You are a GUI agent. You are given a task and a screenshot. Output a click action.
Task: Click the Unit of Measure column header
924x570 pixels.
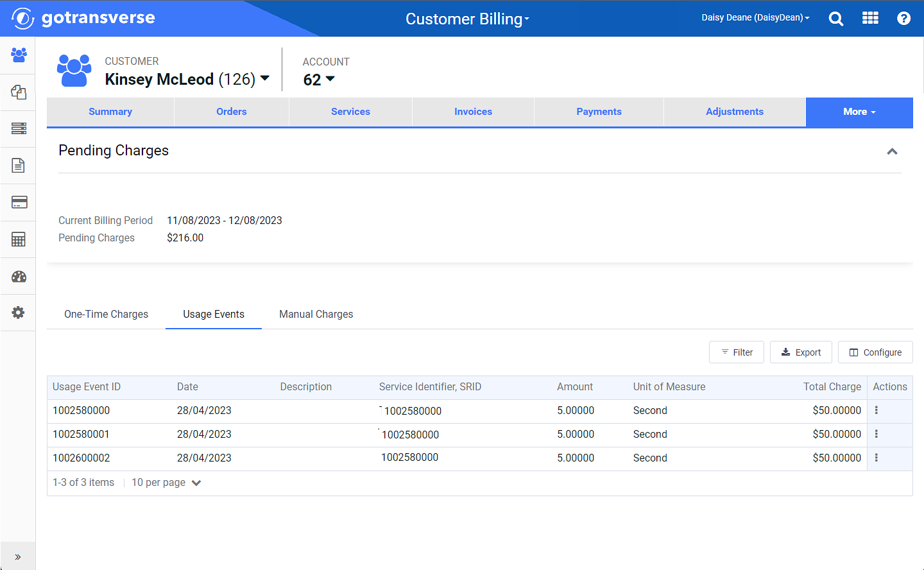[669, 386]
